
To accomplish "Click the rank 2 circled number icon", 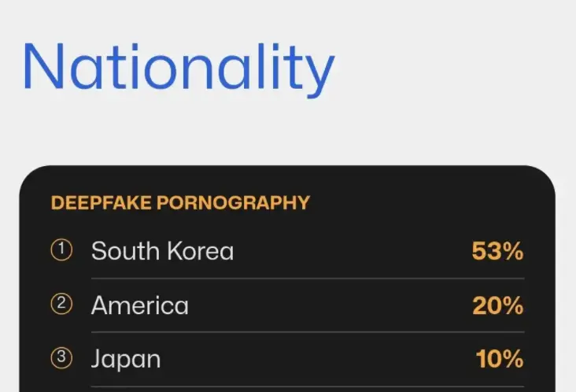I will [61, 305].
